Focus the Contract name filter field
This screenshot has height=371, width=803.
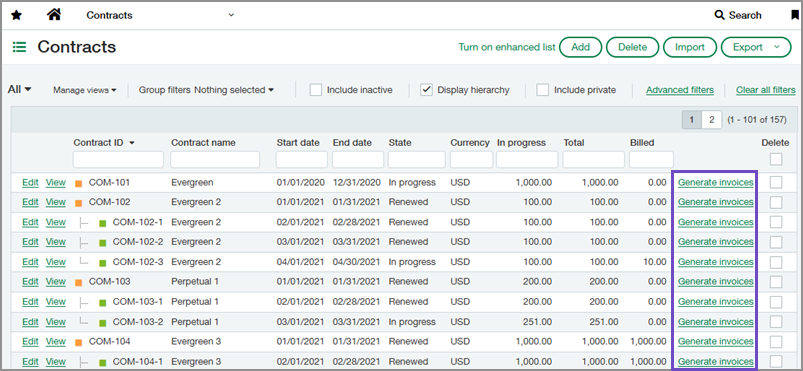pyautogui.click(x=215, y=159)
